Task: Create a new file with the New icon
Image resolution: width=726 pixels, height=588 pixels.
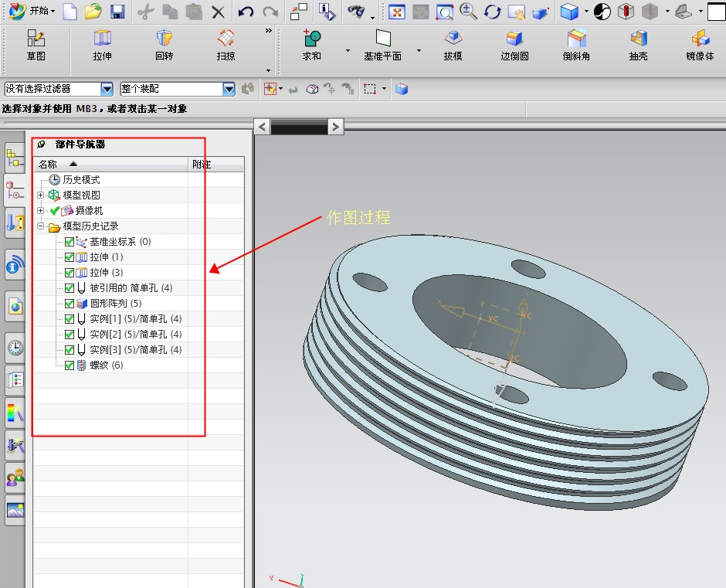Action: tap(70, 11)
